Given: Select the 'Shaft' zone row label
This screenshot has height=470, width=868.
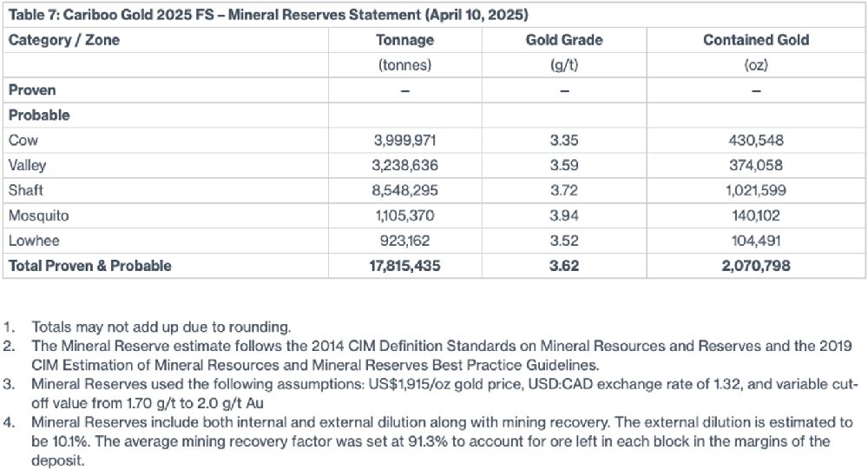Looking at the screenshot, I should (26, 190).
